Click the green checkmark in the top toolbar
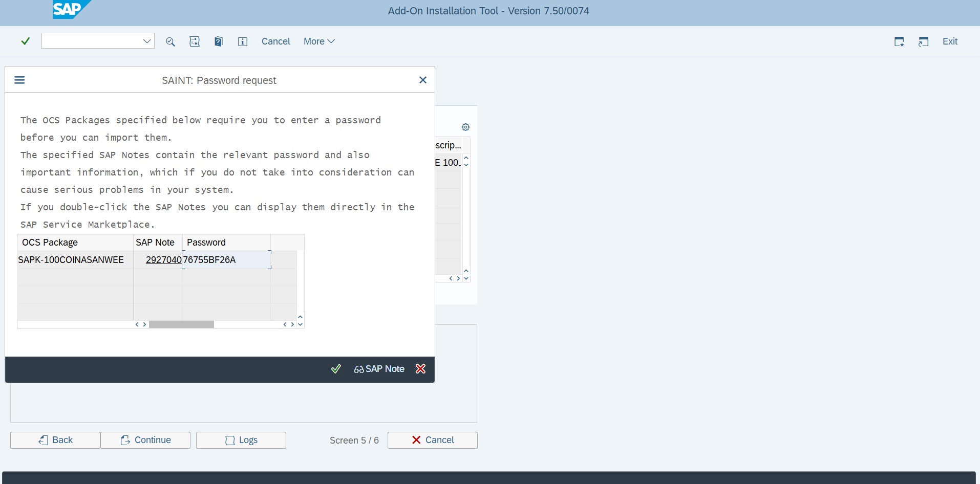This screenshot has width=980, height=484. (x=25, y=41)
